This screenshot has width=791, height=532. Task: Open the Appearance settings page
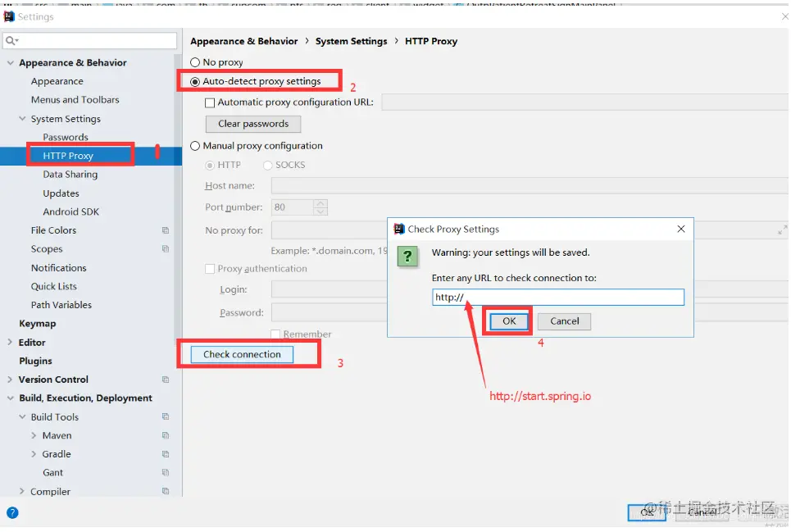tap(57, 81)
